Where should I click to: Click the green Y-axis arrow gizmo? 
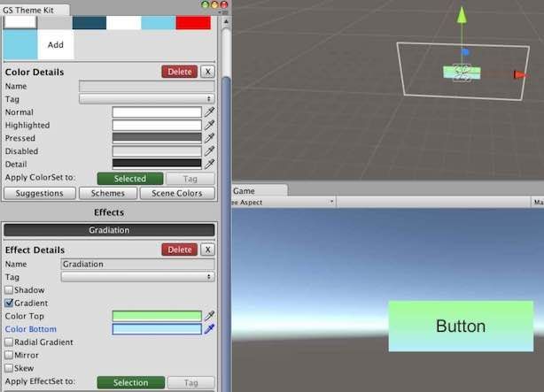point(462,16)
